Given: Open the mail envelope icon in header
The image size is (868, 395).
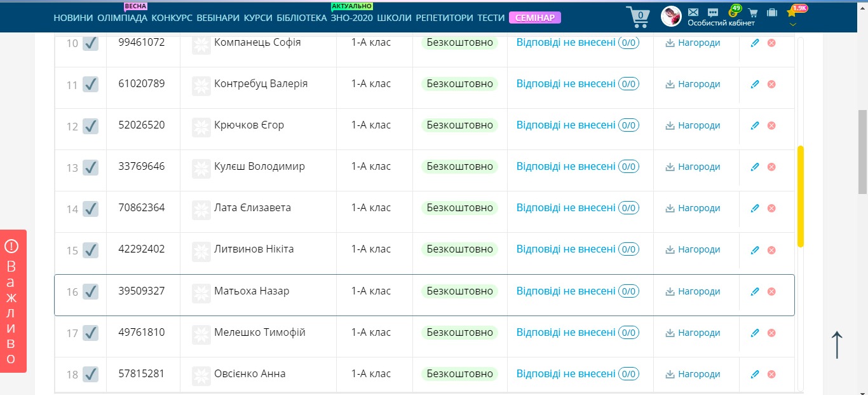Looking at the screenshot, I should point(693,12).
